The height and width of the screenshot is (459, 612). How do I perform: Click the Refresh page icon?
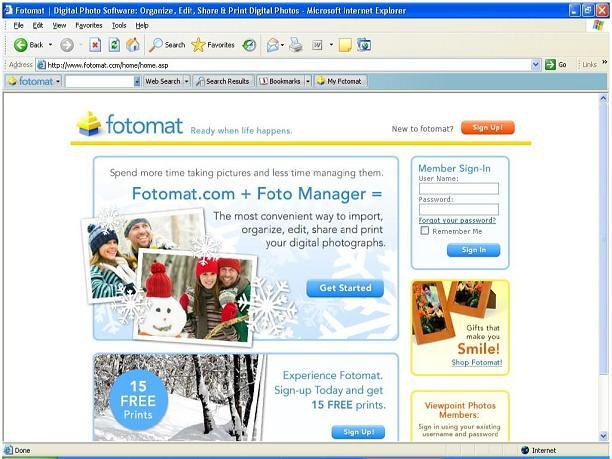click(x=114, y=45)
